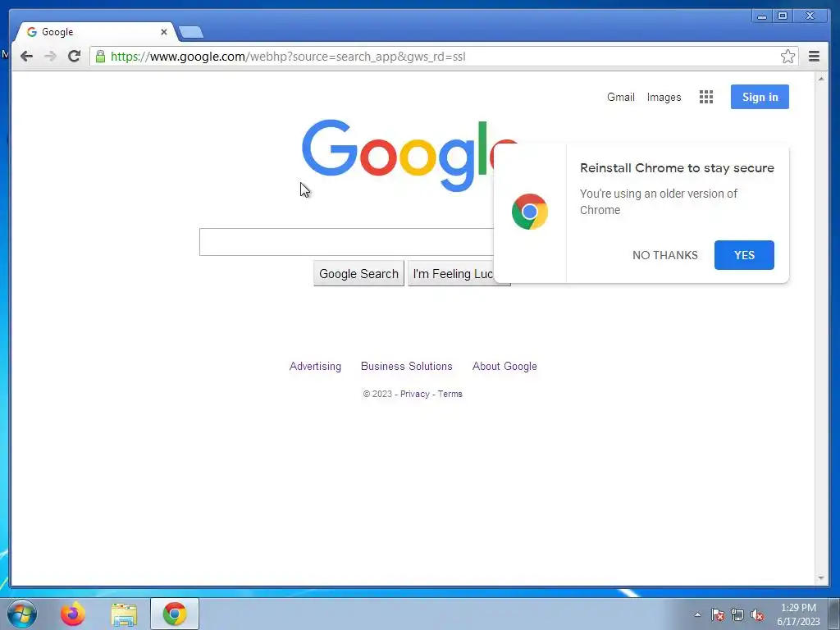Select the Google tab
The width and height of the screenshot is (840, 630).
coord(95,32)
